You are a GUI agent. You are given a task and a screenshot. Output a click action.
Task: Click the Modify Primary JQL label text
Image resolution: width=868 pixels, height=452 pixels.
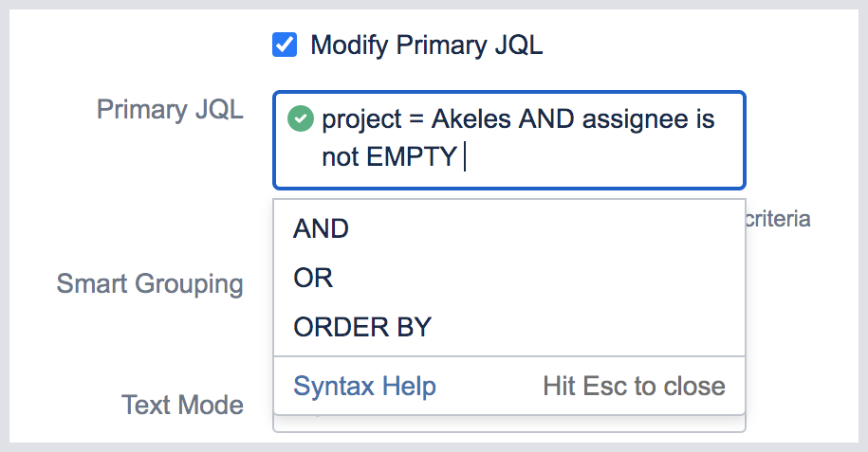(426, 45)
